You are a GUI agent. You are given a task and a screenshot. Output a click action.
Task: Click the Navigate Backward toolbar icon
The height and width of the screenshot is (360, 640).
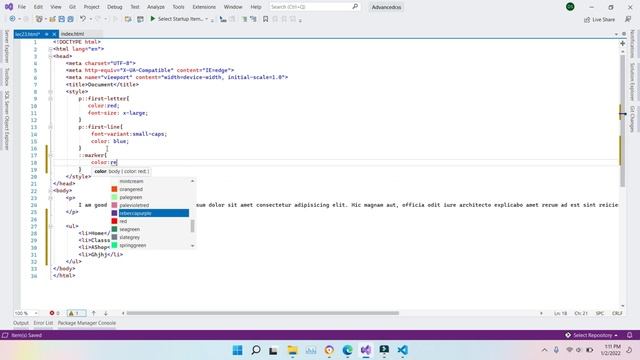pyautogui.click(x=12, y=19)
